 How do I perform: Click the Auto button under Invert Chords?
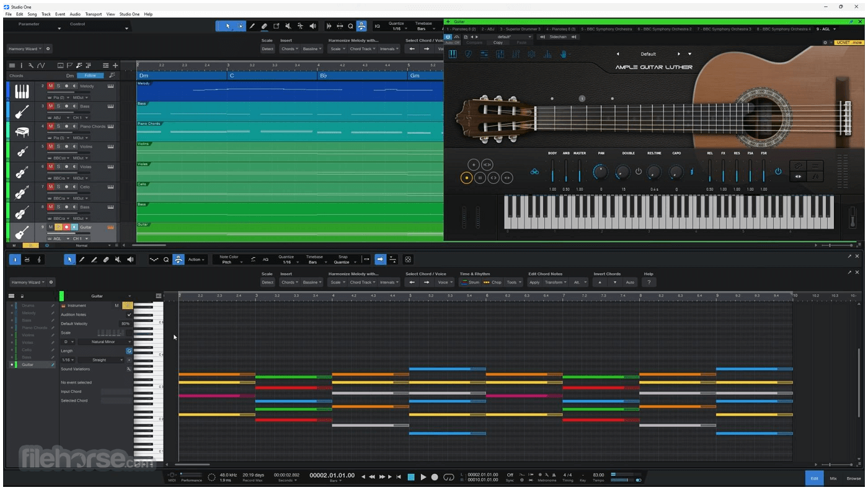630,282
